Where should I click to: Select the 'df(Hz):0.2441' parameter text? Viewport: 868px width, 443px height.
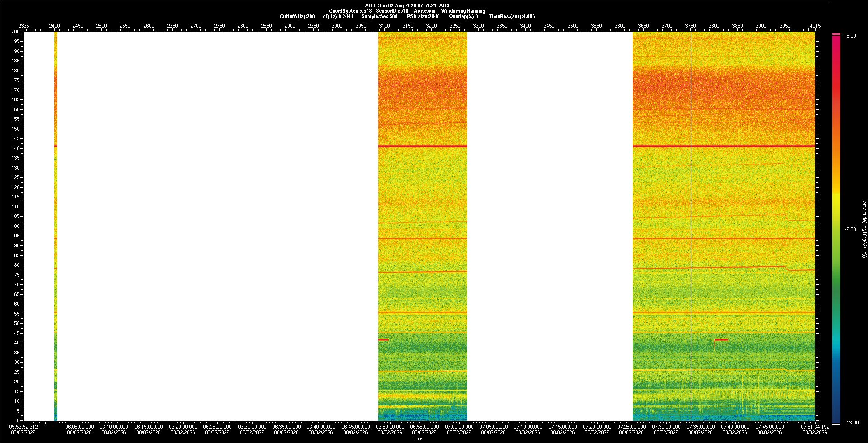(x=338, y=16)
